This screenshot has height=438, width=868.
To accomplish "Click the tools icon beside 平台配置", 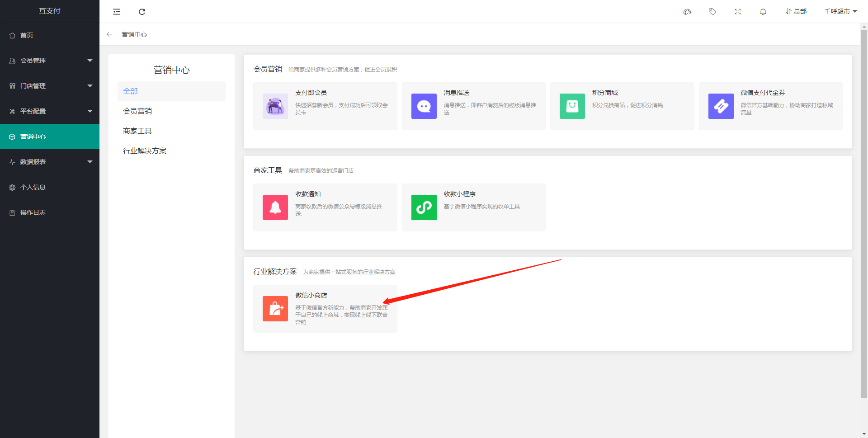I will [12, 111].
